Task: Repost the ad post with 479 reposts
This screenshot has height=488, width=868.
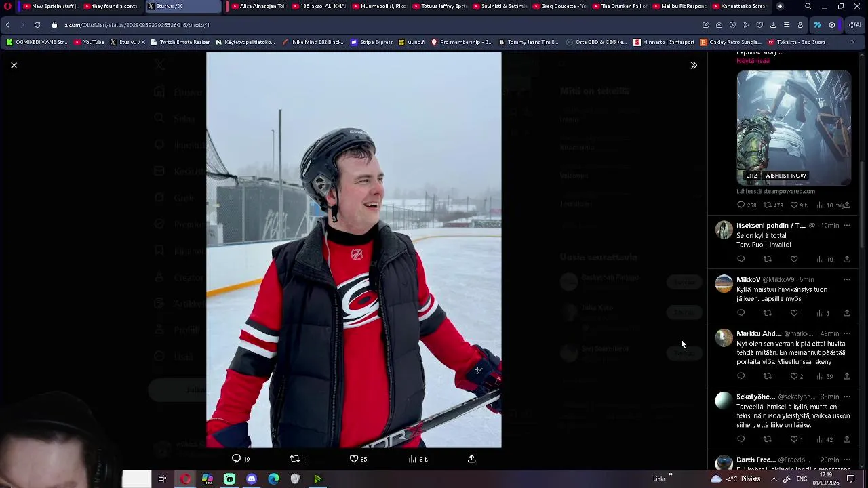Action: click(x=773, y=205)
